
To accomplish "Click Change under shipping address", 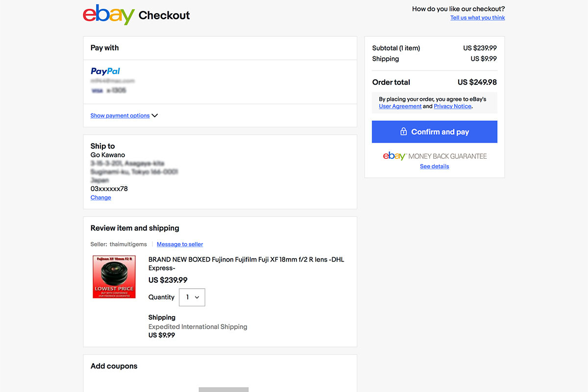I will click(100, 197).
